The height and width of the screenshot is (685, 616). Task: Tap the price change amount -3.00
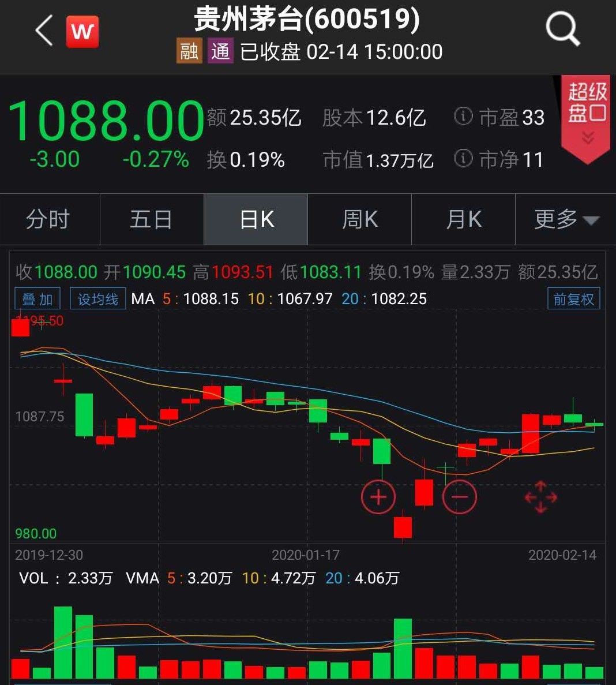pyautogui.click(x=55, y=159)
